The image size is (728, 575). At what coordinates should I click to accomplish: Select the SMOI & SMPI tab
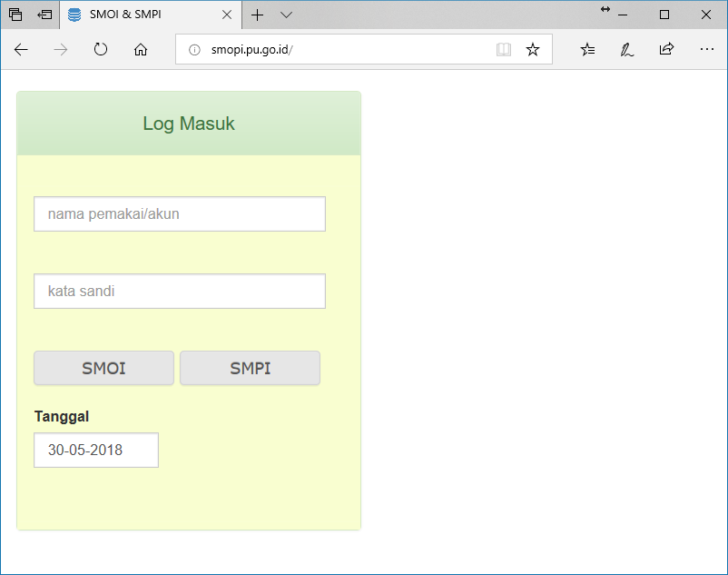point(136,15)
